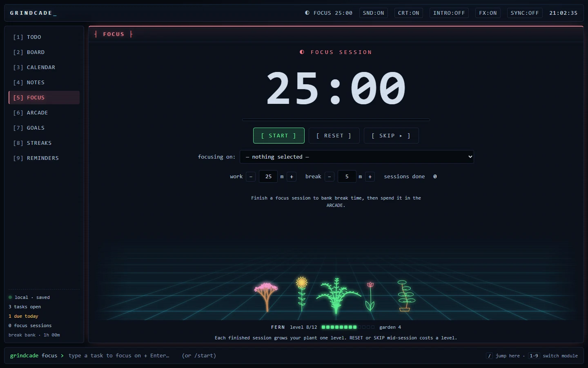Click the '1-9' switch module key hint
Viewport: 588px width, 368px height.
coord(534,356)
